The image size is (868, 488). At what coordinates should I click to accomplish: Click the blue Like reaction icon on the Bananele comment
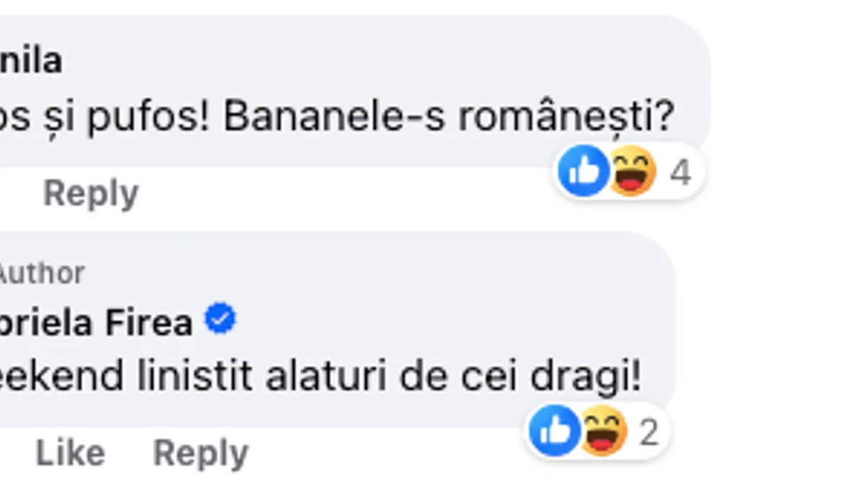point(582,171)
